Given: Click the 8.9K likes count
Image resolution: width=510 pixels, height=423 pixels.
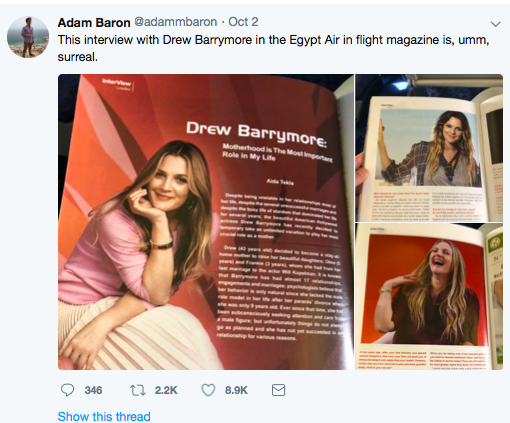Looking at the screenshot, I should (x=236, y=390).
